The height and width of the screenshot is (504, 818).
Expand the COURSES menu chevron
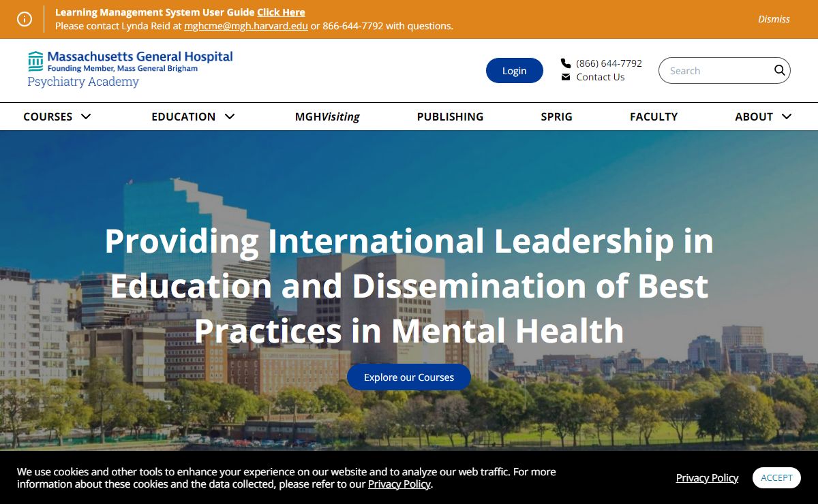pos(86,116)
